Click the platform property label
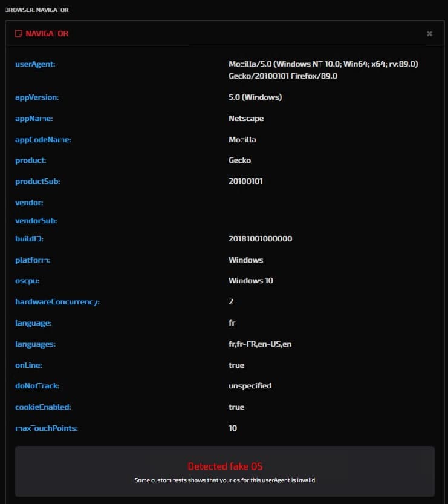The height and width of the screenshot is (504, 448). [33, 260]
